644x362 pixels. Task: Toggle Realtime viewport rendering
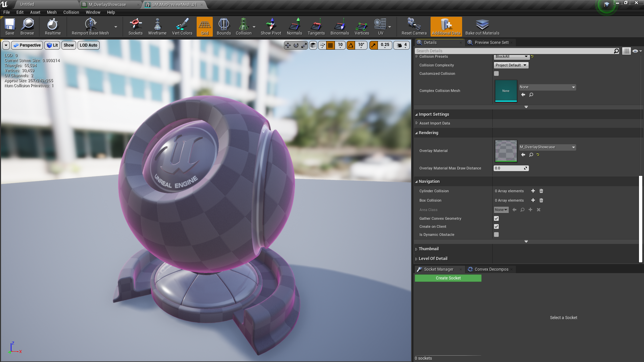(52, 27)
